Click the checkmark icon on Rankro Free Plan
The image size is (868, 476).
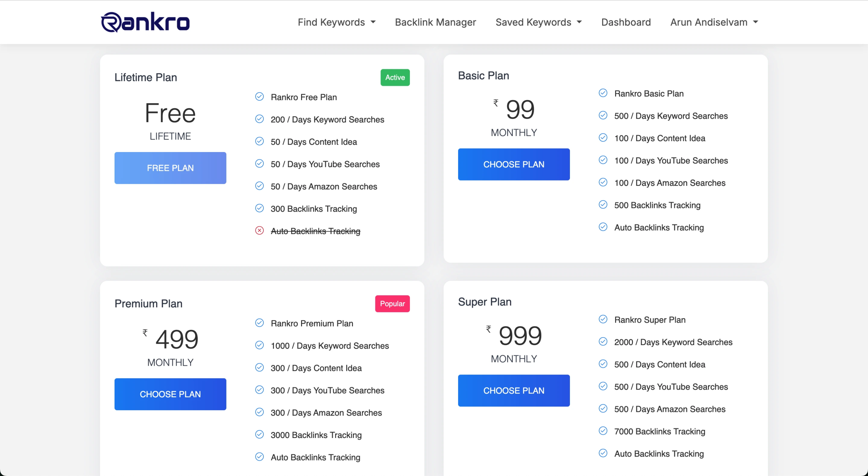[x=260, y=97]
